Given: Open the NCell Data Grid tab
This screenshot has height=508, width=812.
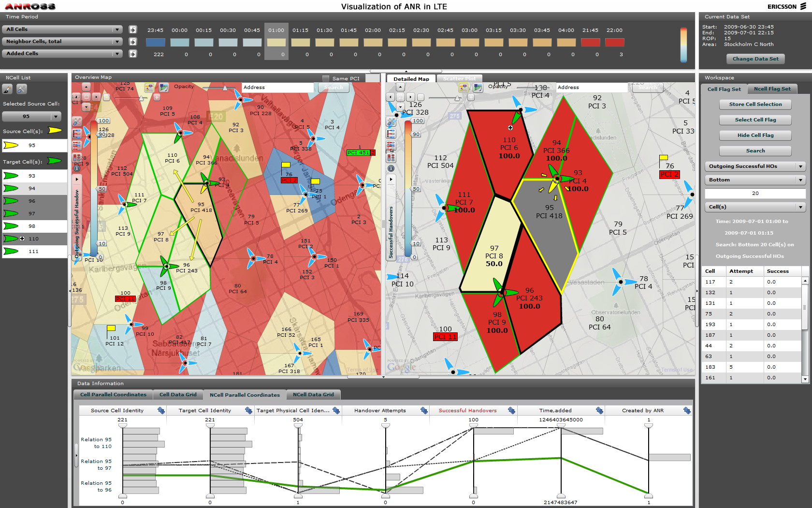Looking at the screenshot, I should 313,395.
